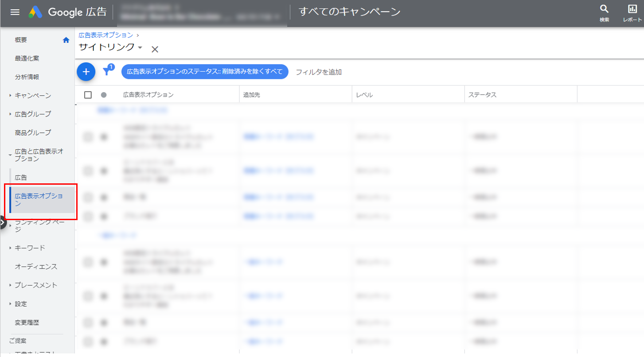Click the status dot column header

coord(104,95)
